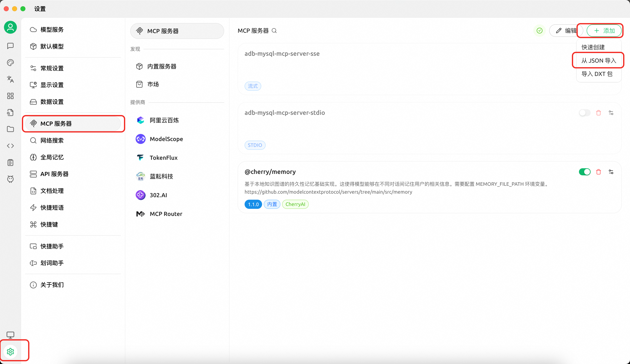The width and height of the screenshot is (630, 364).
Task: Open the 市场 discovery item
Action: [x=153, y=84]
